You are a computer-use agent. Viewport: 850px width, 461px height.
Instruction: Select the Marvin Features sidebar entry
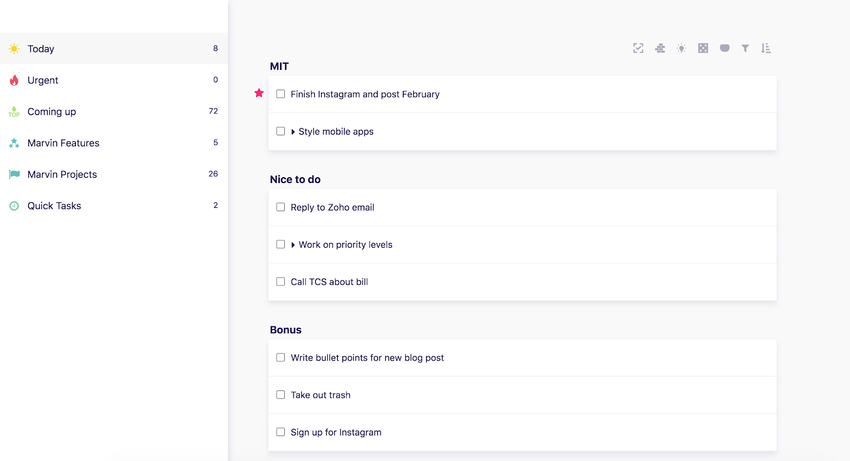point(63,143)
